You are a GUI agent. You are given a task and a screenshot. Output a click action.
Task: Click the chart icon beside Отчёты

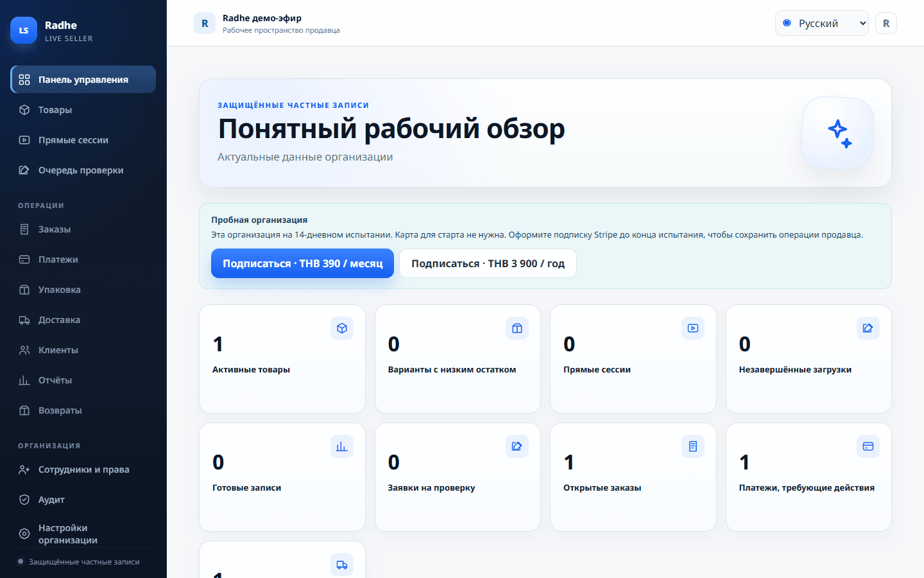click(x=24, y=380)
